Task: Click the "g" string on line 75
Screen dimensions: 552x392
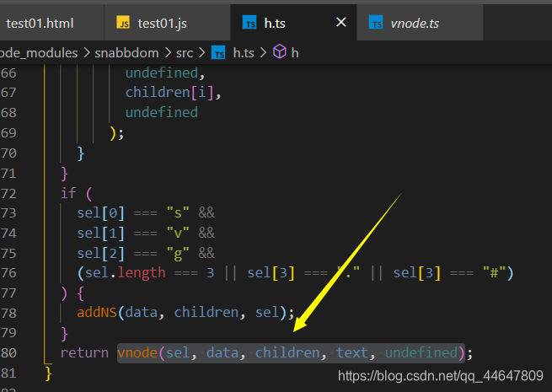Action: click(178, 254)
